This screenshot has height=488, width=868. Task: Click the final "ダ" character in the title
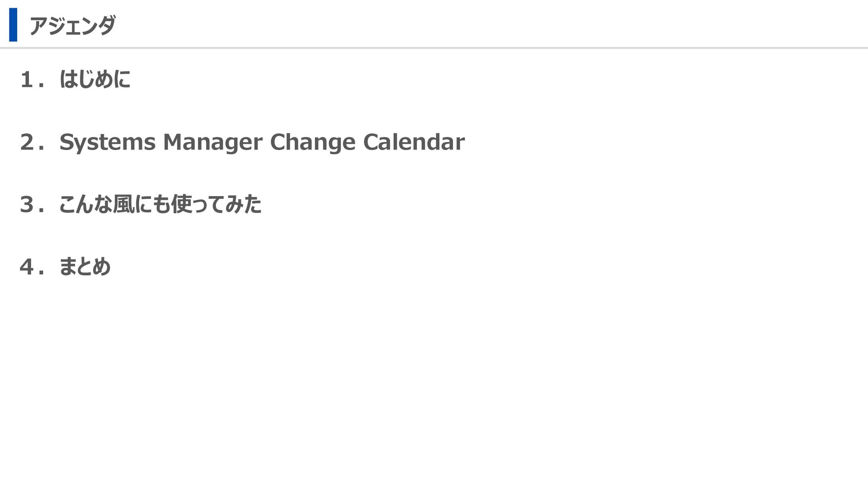pyautogui.click(x=107, y=26)
